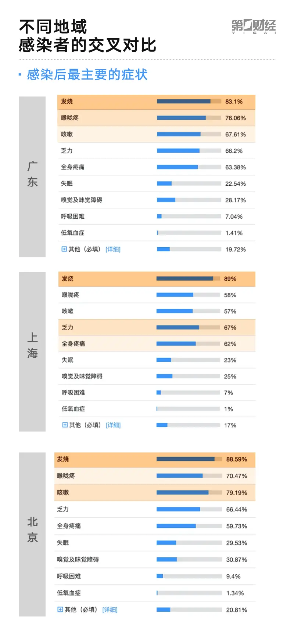Click the 北京 咳嗽 79.19% bar
The height and width of the screenshot is (644, 294).
click(189, 492)
